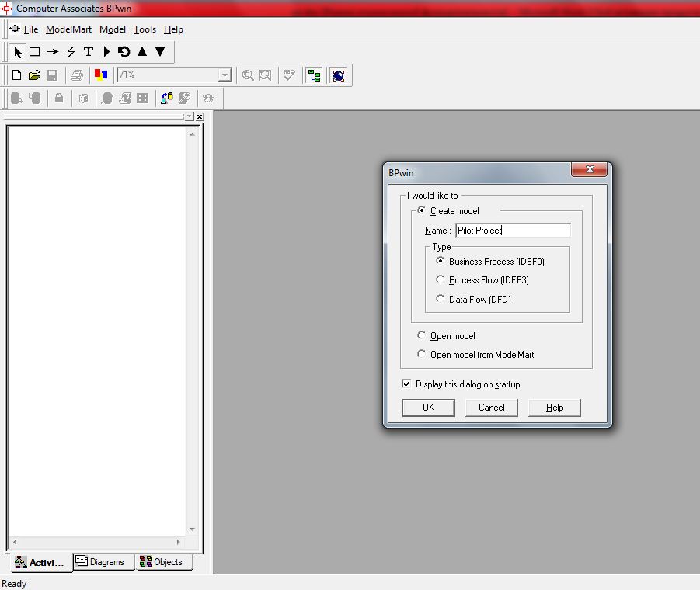Select Open model from ModelMart option
This screenshot has height=590, width=700.
421,354
